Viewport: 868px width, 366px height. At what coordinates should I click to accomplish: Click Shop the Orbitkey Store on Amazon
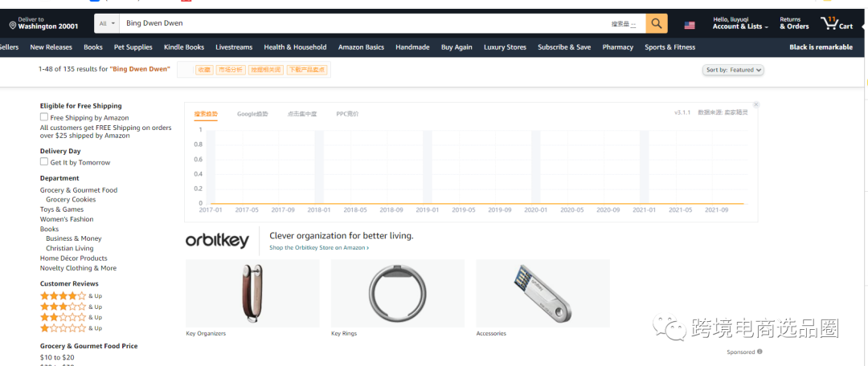[x=319, y=248]
